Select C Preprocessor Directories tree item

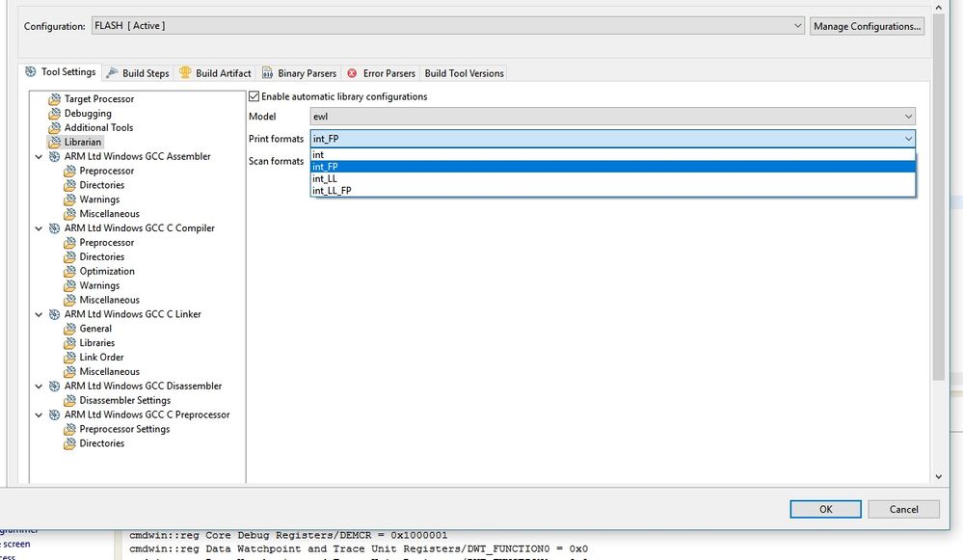[102, 443]
